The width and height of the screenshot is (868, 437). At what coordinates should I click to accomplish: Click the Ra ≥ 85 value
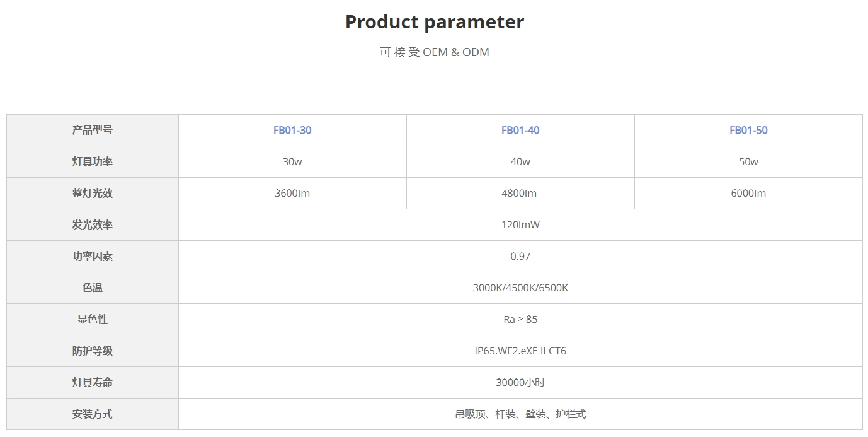click(x=520, y=320)
